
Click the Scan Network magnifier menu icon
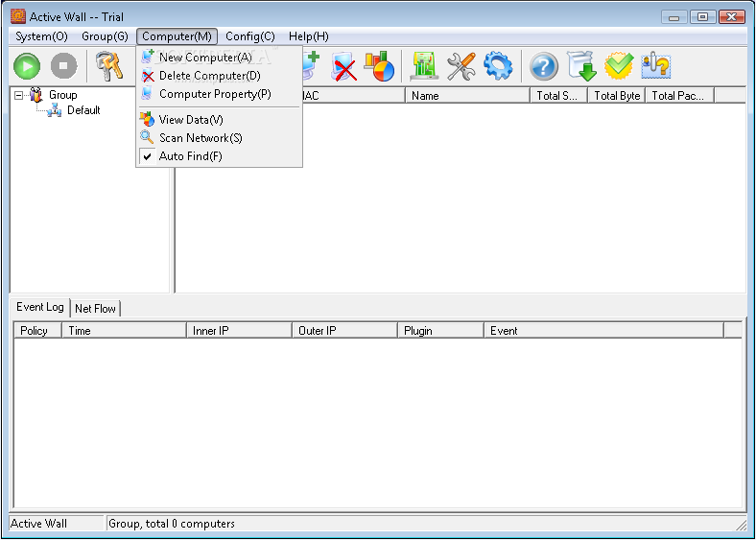pos(147,137)
